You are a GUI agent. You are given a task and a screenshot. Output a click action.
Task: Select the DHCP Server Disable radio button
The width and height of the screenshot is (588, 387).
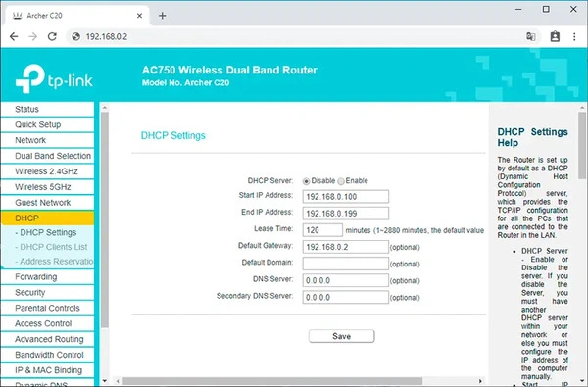pos(306,181)
